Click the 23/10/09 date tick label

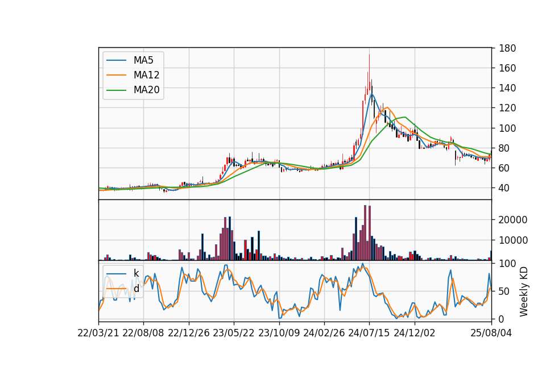[x=279, y=333]
